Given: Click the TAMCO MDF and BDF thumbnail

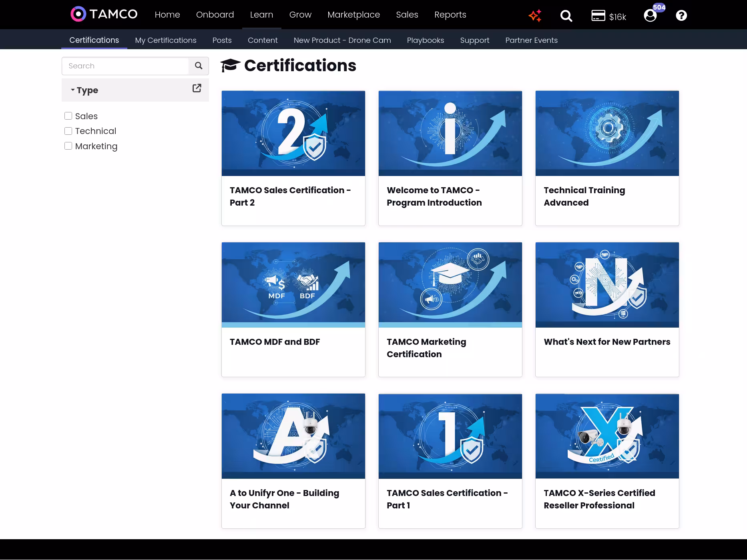Looking at the screenshot, I should [293, 285].
